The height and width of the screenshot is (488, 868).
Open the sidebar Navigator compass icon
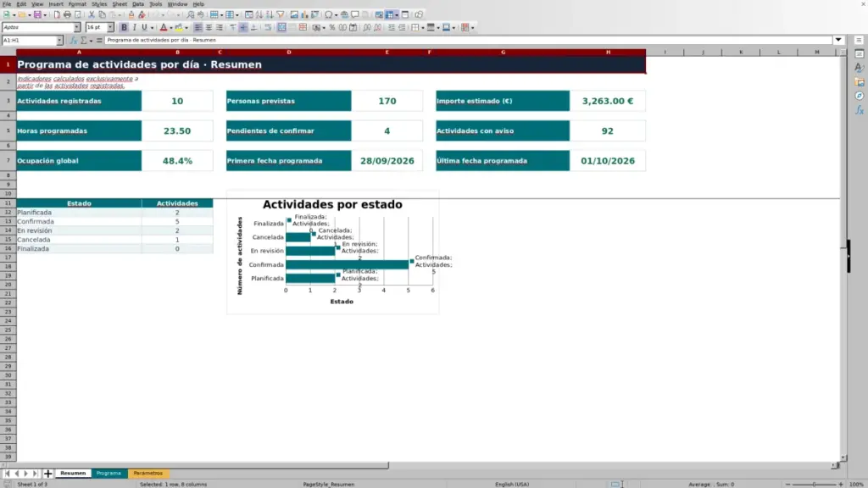tap(860, 97)
